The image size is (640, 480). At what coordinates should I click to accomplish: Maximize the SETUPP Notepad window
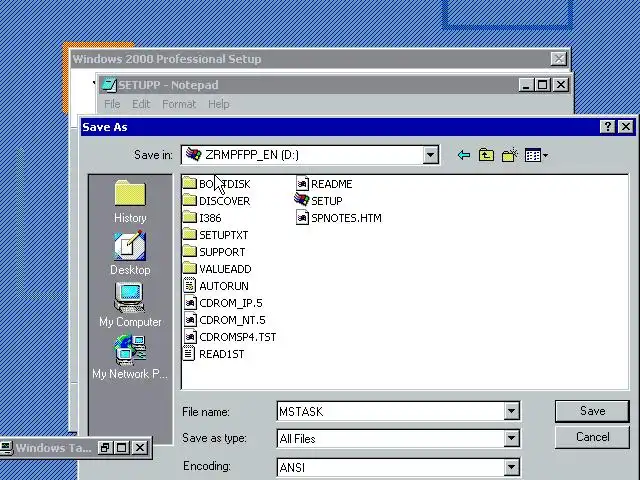[x=542, y=85]
